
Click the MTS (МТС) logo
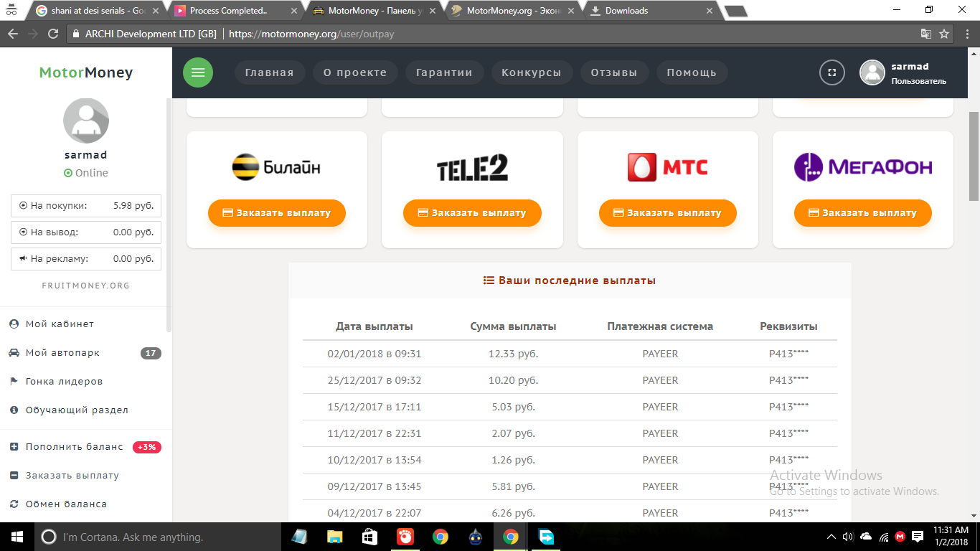click(x=667, y=167)
